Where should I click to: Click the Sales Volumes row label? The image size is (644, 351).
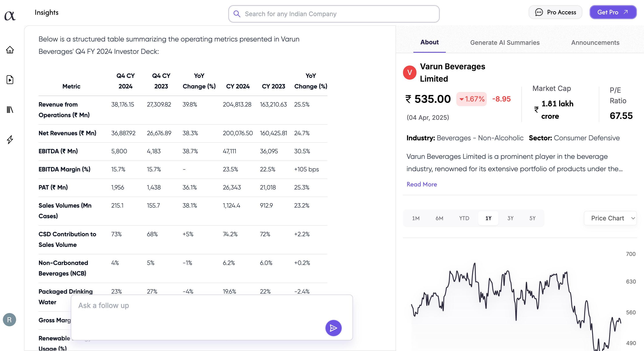point(65,210)
